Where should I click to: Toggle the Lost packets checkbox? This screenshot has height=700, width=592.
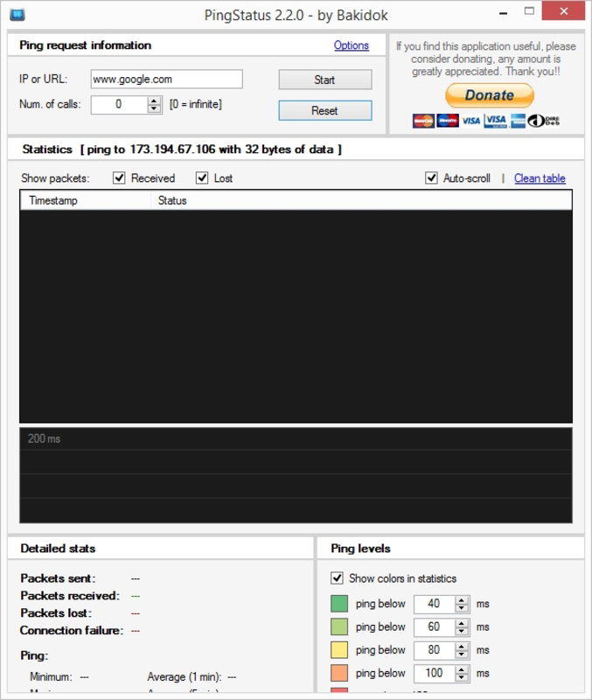pyautogui.click(x=202, y=178)
